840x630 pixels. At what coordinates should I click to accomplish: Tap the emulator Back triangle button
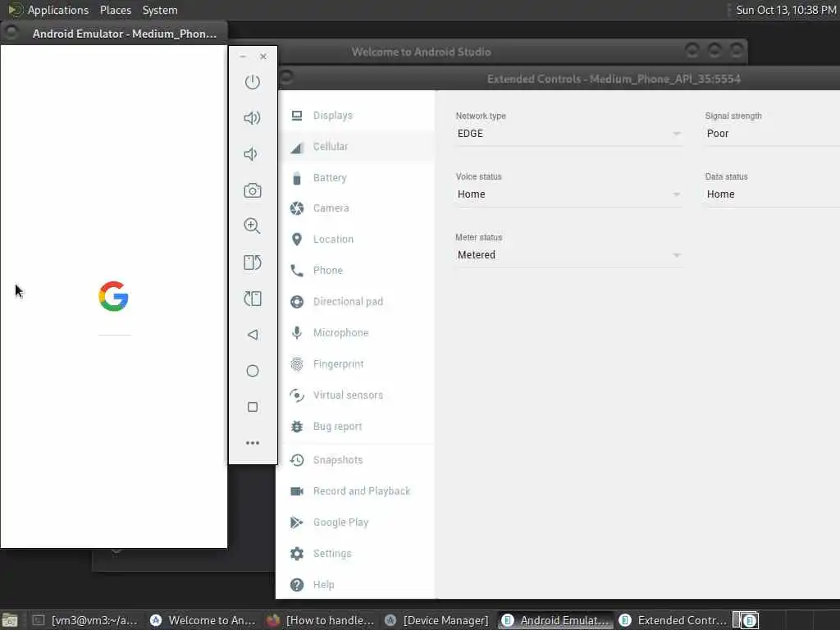click(x=253, y=335)
